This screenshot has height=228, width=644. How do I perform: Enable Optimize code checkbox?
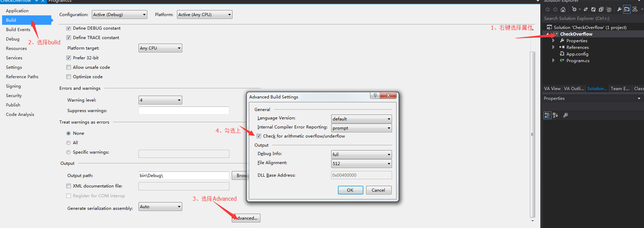(69, 77)
